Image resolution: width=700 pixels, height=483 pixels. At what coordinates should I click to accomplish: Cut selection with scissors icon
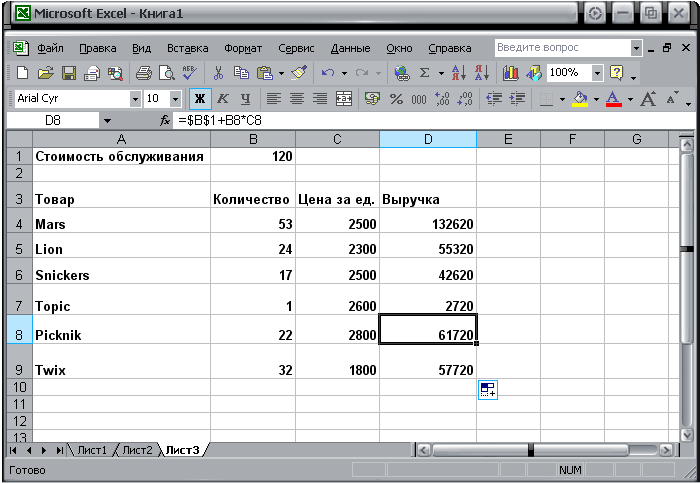[218, 72]
